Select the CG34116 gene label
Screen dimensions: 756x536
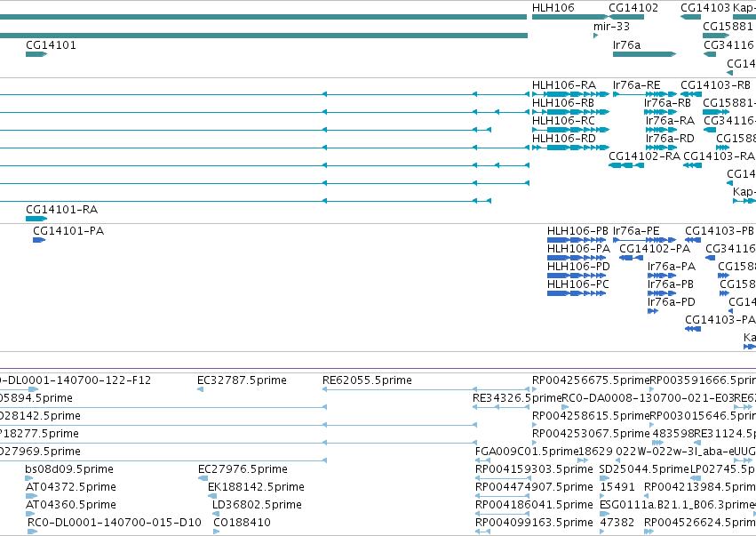pyautogui.click(x=728, y=45)
